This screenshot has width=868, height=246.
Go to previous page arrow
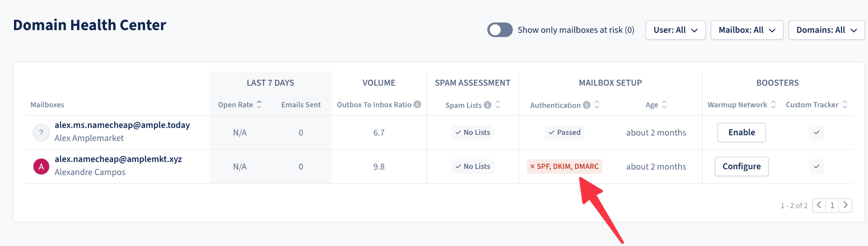click(819, 205)
